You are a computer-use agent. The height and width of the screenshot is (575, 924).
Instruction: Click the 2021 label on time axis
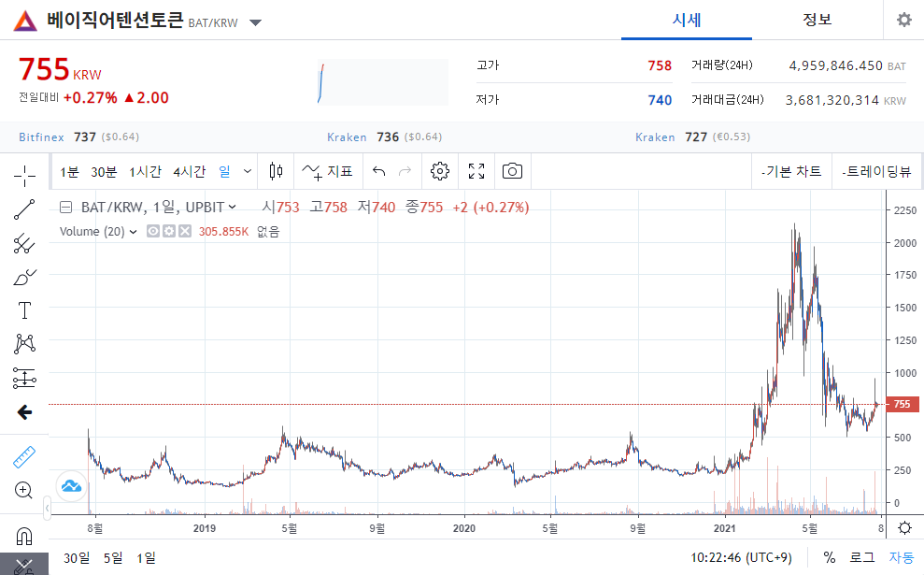(724, 528)
